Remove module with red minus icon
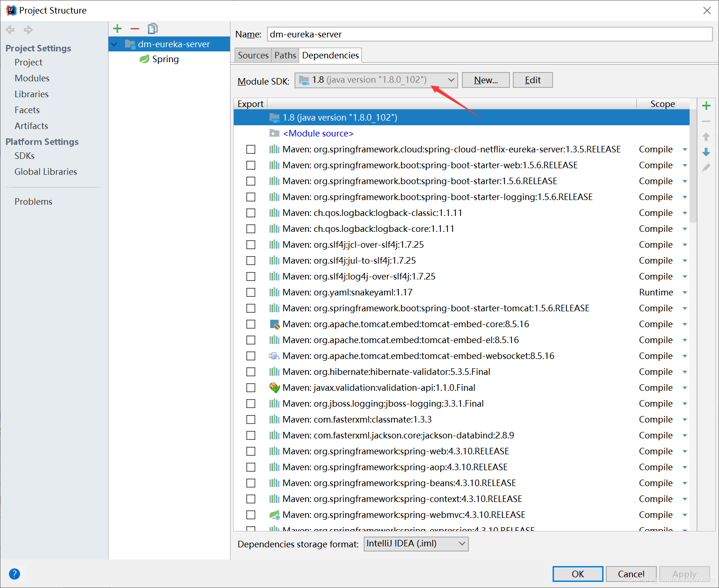 [135, 29]
